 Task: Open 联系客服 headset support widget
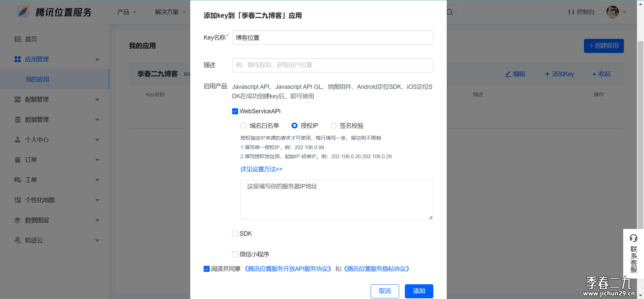(634, 254)
